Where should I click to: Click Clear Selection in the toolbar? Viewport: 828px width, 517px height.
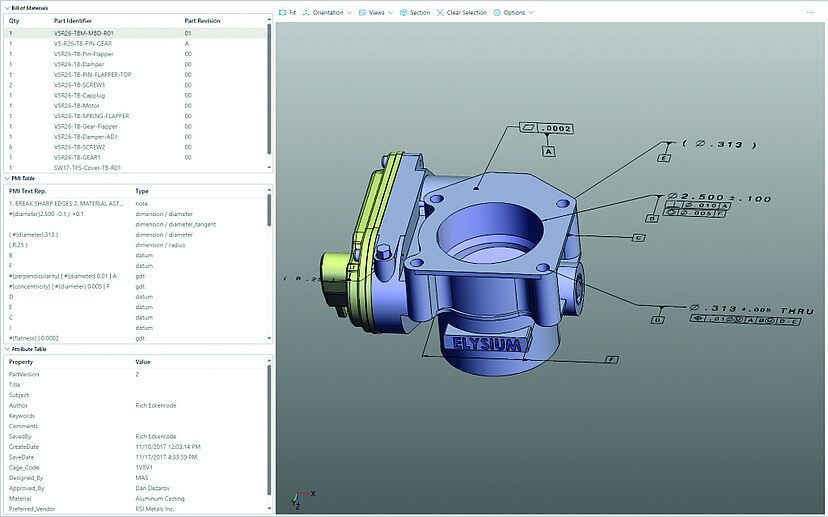coord(462,12)
